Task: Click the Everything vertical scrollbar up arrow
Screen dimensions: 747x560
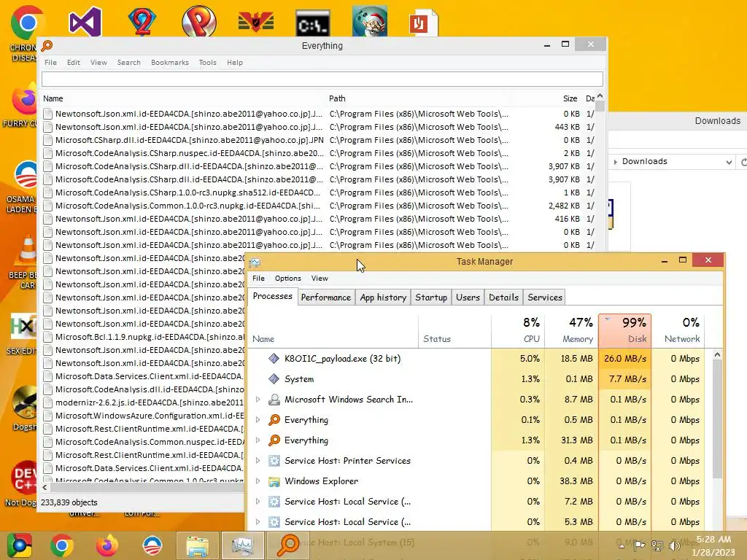Action: pyautogui.click(x=600, y=97)
